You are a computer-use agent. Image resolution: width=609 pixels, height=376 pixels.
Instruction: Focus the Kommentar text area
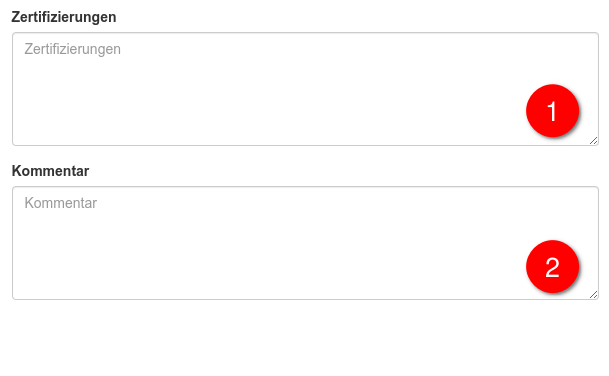305,243
